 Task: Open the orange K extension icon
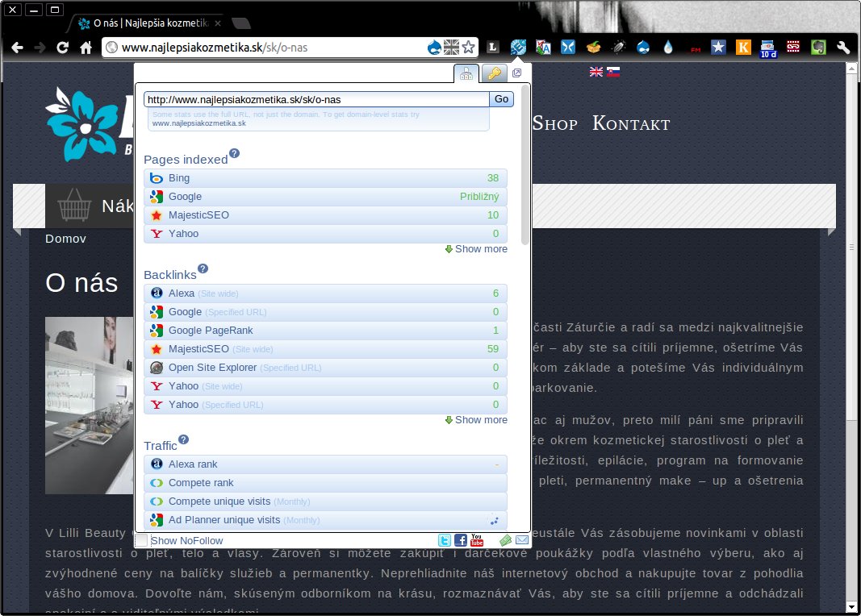coord(743,48)
